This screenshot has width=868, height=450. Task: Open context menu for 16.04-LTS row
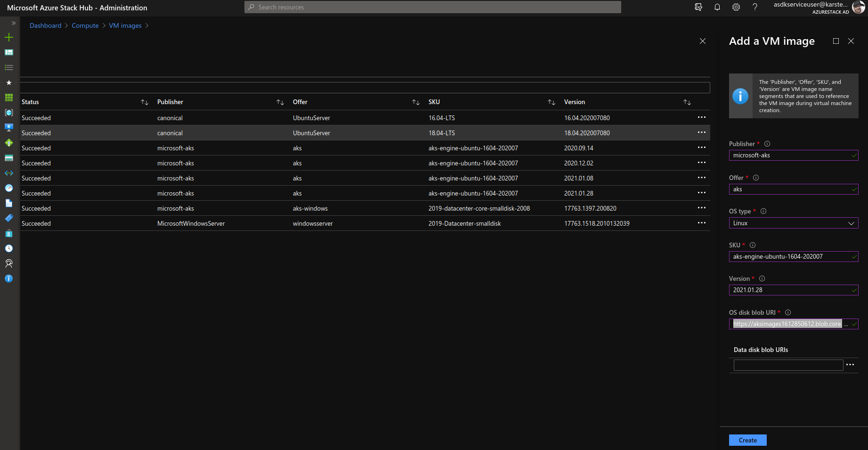tap(702, 117)
